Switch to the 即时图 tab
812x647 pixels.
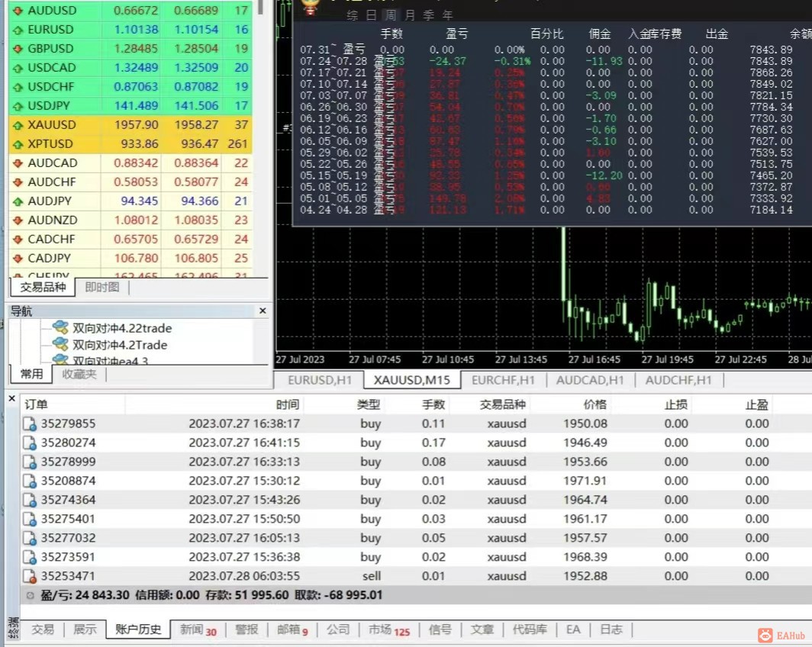tap(102, 288)
